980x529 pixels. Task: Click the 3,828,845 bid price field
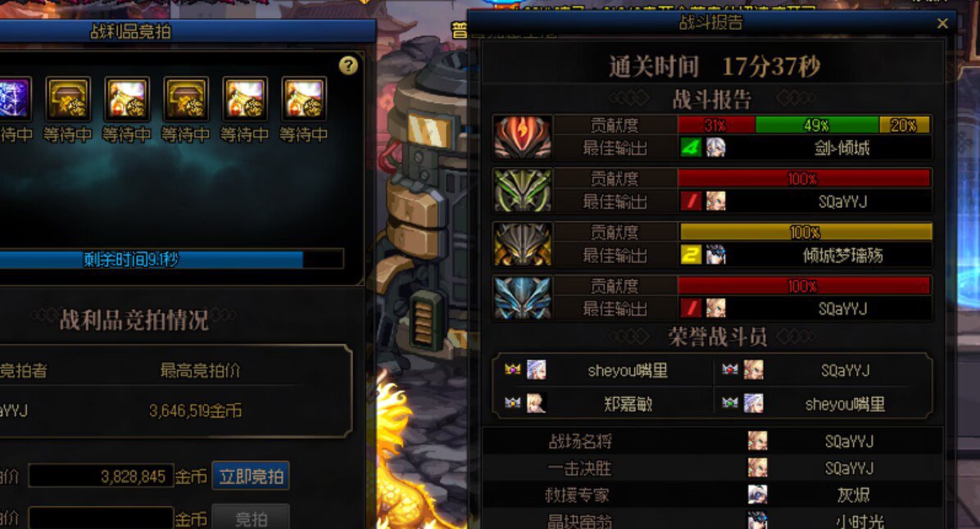[x=102, y=477]
